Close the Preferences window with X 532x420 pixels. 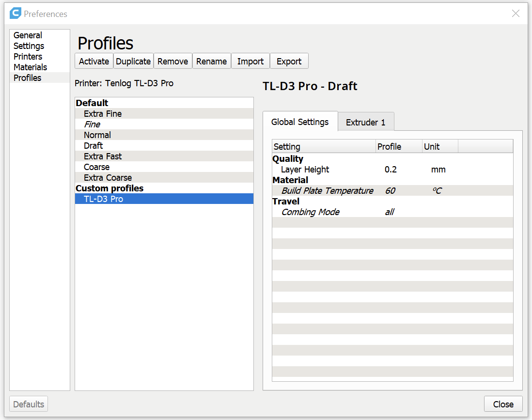516,13
